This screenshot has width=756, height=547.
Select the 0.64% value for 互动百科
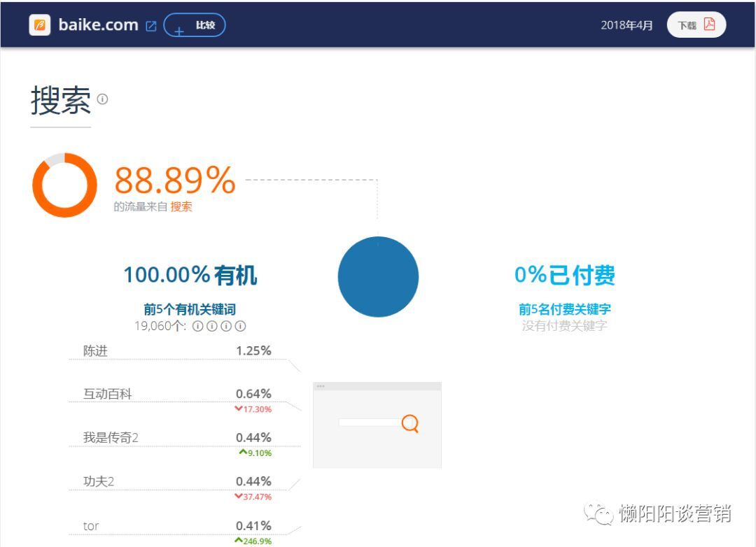(253, 394)
